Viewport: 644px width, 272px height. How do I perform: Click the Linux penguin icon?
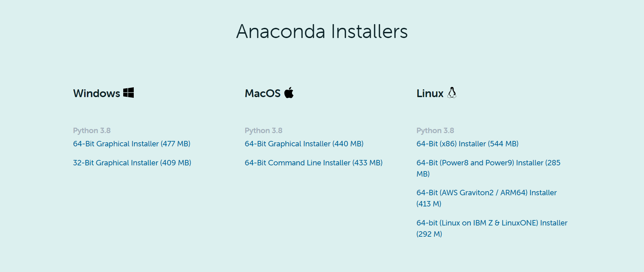452,93
